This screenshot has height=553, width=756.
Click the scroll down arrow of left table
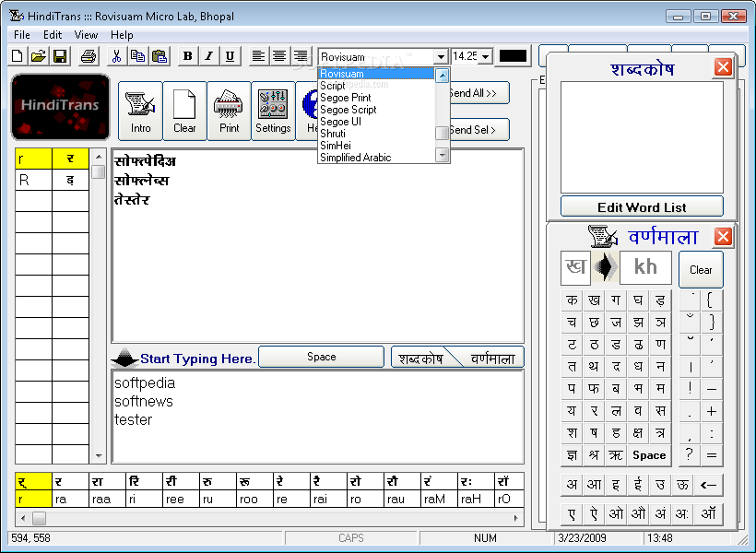point(99,456)
